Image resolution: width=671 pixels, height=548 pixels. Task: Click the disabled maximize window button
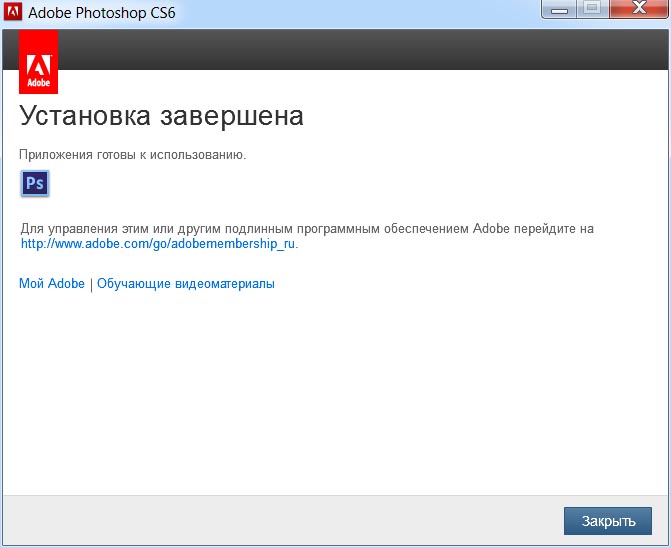pyautogui.click(x=593, y=8)
